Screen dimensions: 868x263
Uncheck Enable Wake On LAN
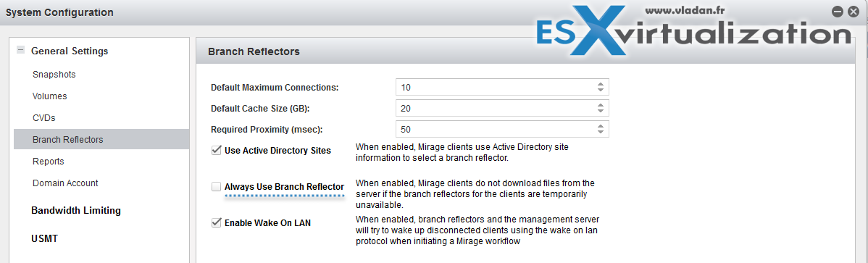pyautogui.click(x=217, y=222)
